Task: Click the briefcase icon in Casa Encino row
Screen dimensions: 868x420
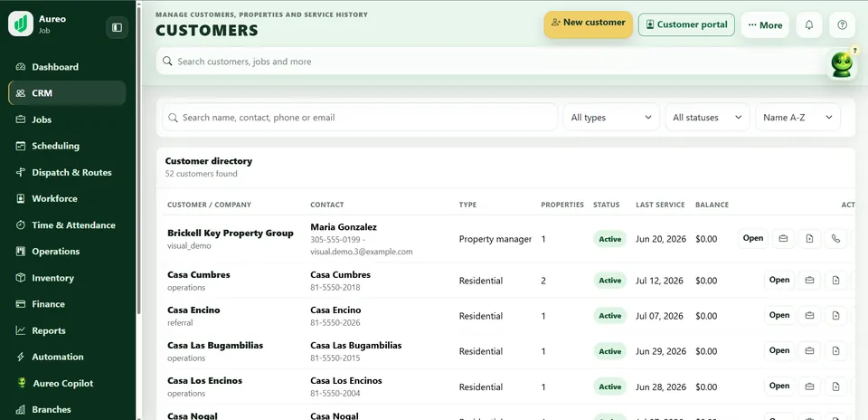Action: (x=809, y=316)
